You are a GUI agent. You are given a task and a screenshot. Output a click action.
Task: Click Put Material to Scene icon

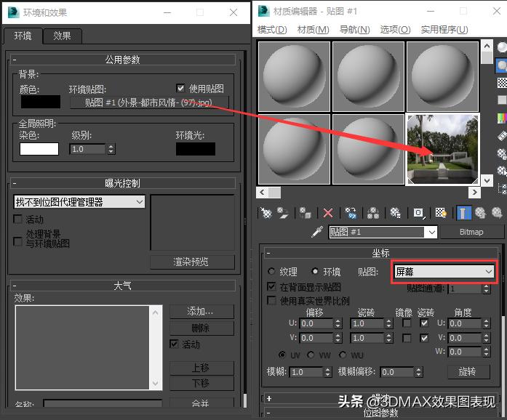coord(283,213)
